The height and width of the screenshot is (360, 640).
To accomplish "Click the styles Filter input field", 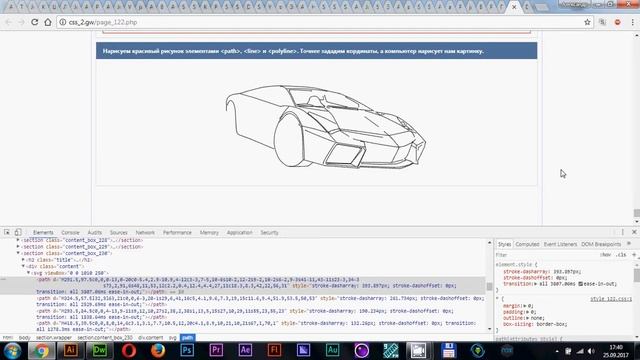I will click(x=546, y=255).
